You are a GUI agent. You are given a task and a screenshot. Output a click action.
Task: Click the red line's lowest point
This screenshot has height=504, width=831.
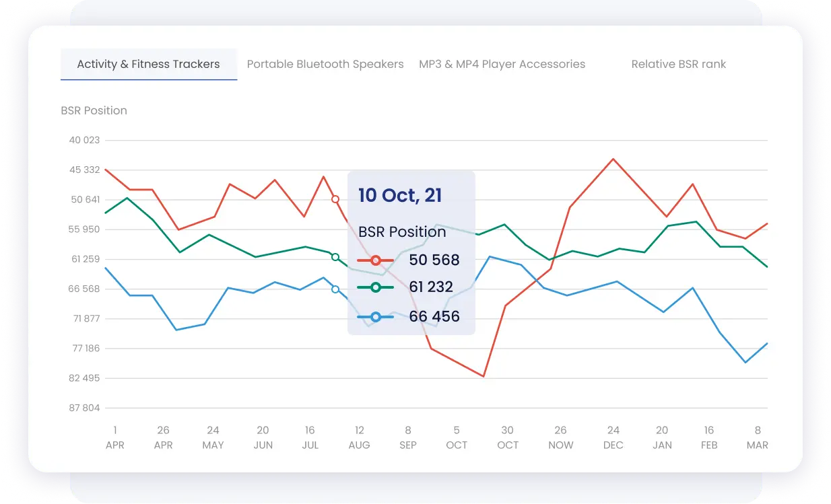click(484, 376)
